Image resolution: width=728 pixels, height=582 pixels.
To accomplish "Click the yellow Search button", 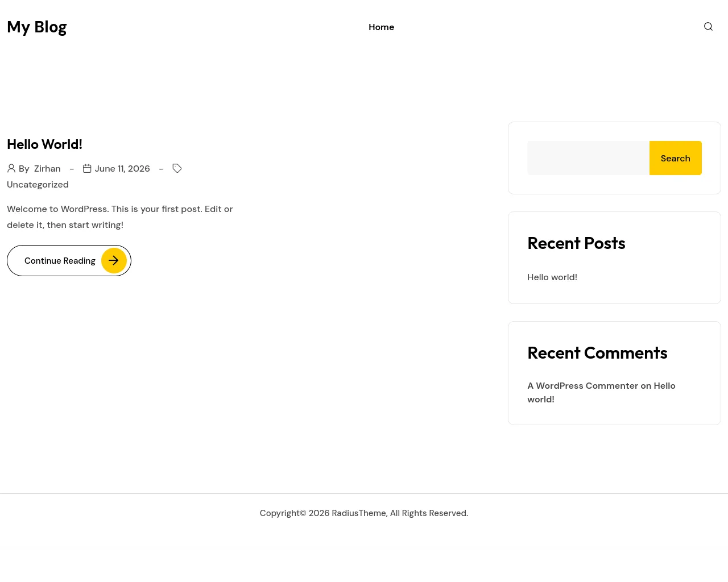I will coord(676,158).
